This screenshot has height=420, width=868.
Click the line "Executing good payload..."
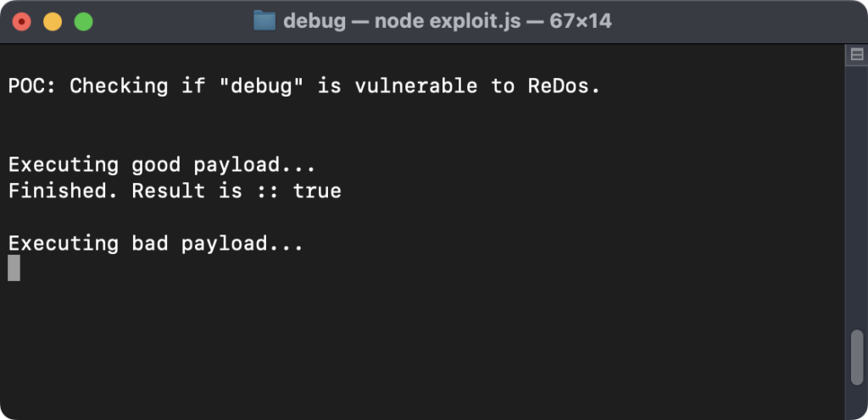[162, 165]
